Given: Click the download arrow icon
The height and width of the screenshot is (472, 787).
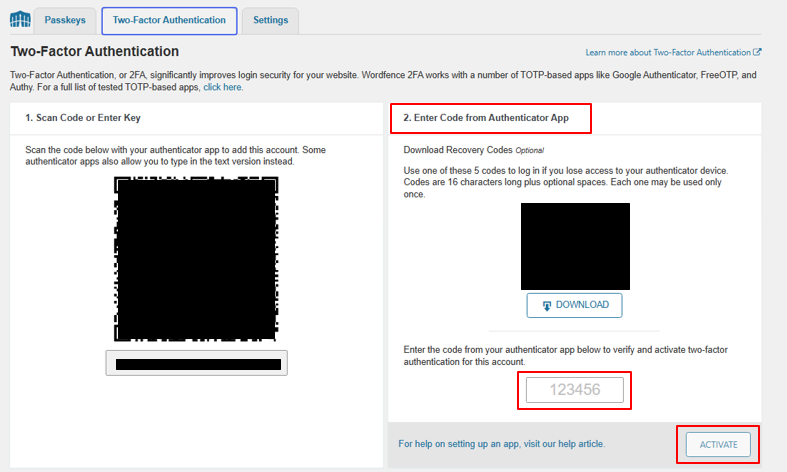Looking at the screenshot, I should (x=547, y=305).
